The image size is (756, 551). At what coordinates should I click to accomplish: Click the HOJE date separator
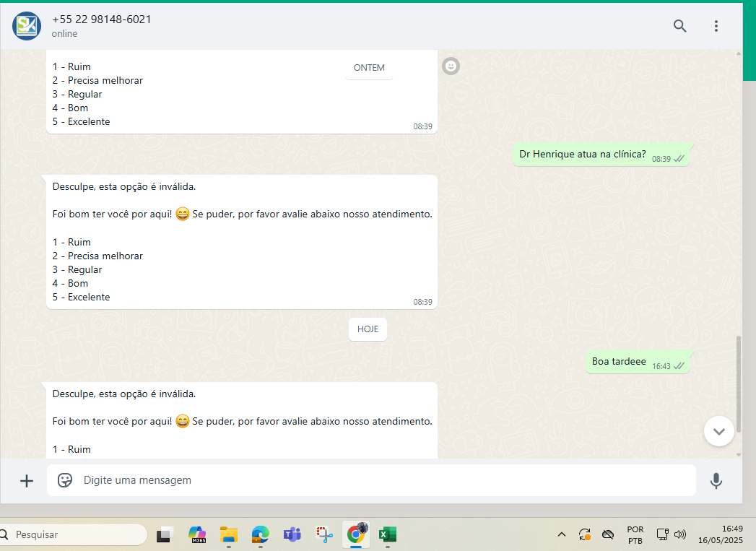click(x=368, y=329)
